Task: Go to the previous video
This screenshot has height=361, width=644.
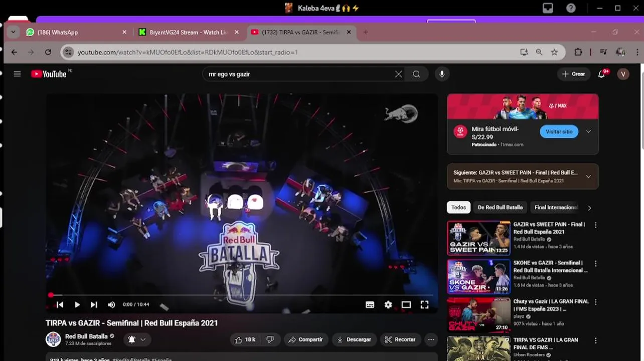Action: pyautogui.click(x=60, y=304)
